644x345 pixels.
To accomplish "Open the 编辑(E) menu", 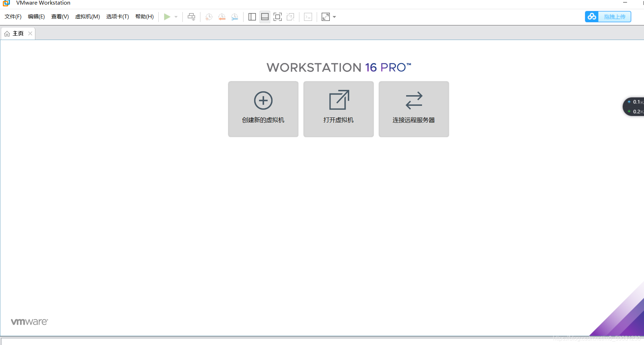I will point(36,17).
